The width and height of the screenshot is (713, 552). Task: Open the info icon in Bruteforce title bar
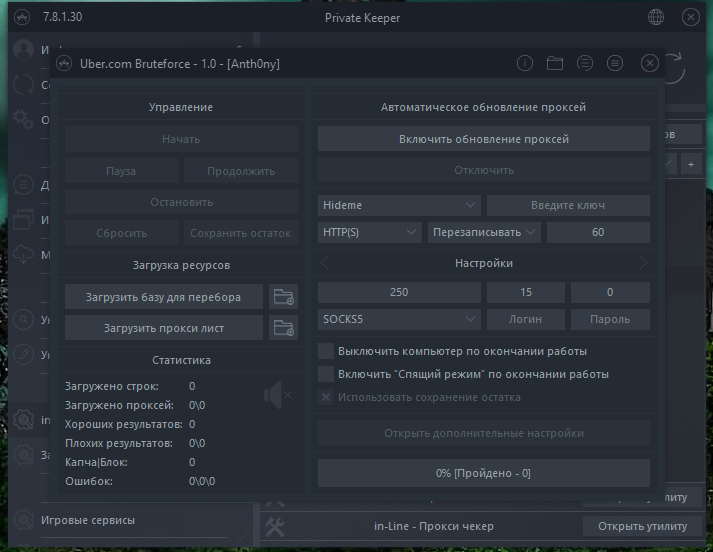click(525, 63)
